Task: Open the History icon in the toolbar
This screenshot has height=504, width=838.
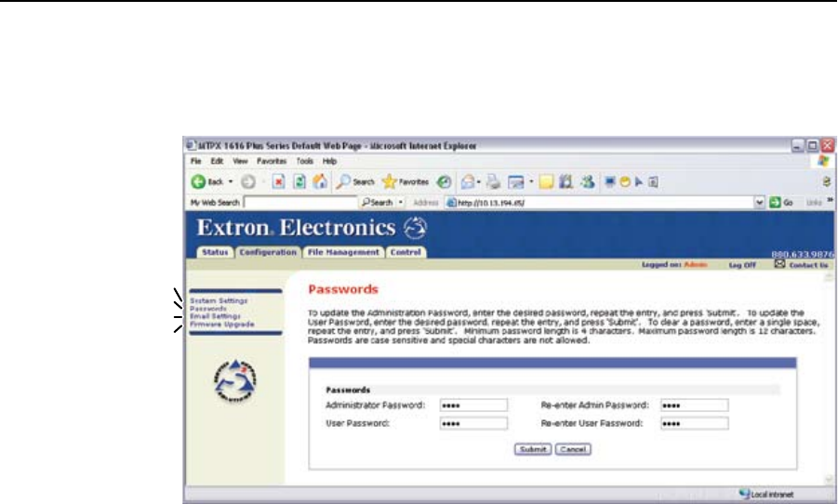Action: [x=444, y=181]
